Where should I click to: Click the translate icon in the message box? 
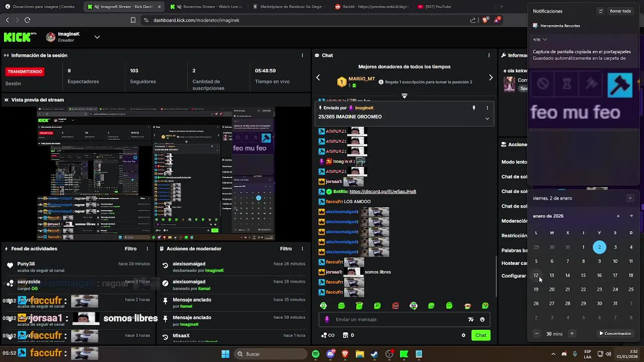tap(471, 319)
